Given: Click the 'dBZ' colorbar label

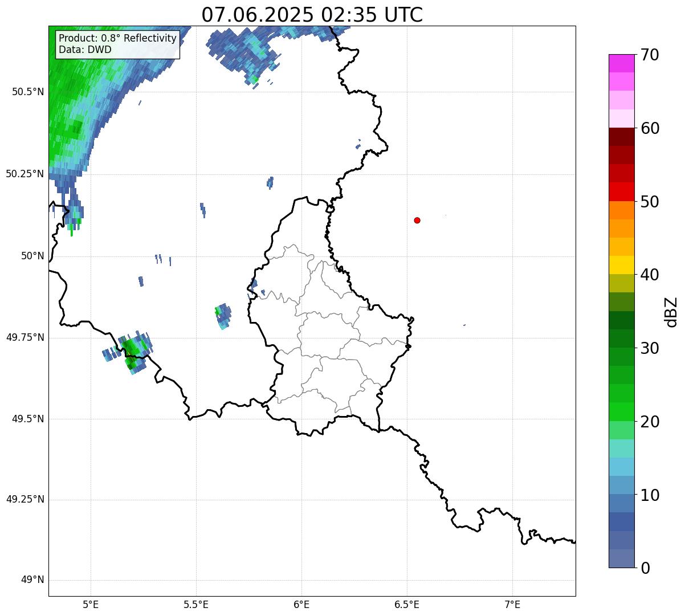Looking at the screenshot, I should [x=671, y=311].
